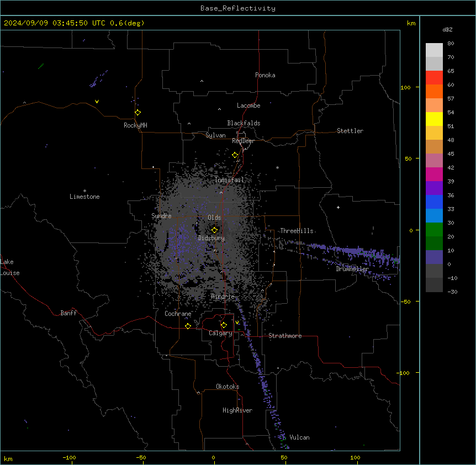Click the Okotoks label
The height and width of the screenshot is (465, 476).
pos(228,387)
